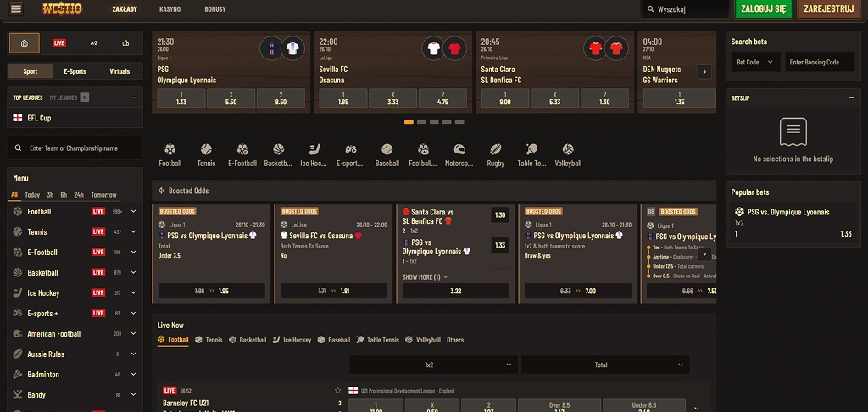Viewport: 868px width, 412px height.
Task: Switch to the Virtuals tab
Action: 120,71
